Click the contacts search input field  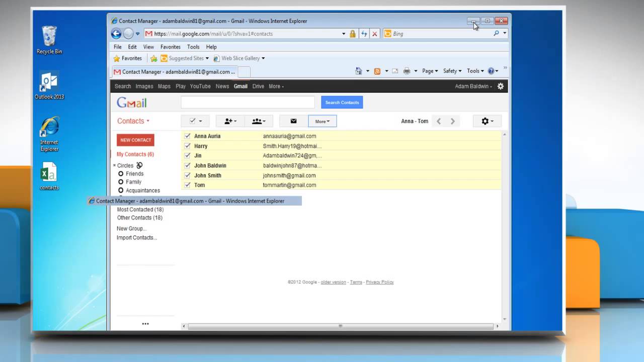(248, 103)
